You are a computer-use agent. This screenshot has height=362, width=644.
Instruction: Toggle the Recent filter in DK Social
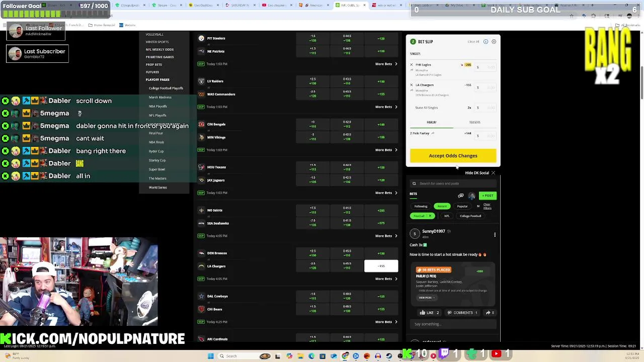coord(442,206)
